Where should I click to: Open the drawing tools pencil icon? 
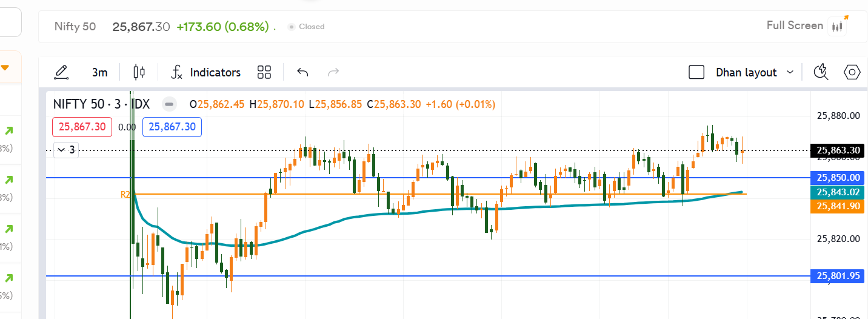click(x=61, y=73)
